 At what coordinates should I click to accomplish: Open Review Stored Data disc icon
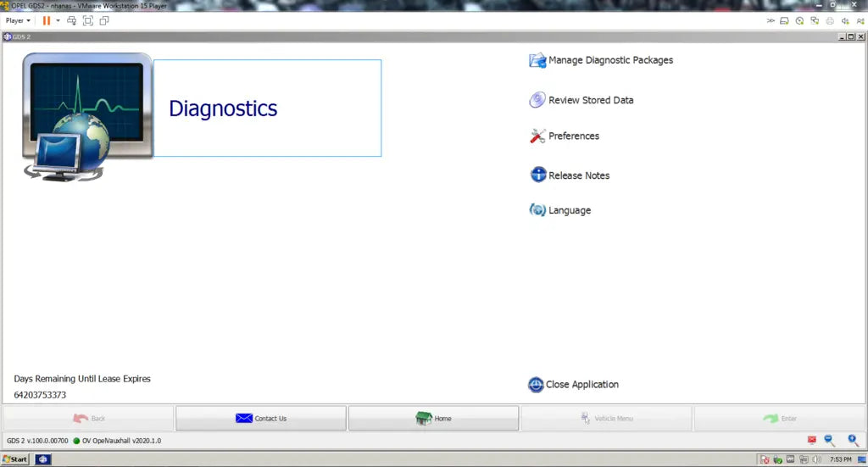(537, 100)
